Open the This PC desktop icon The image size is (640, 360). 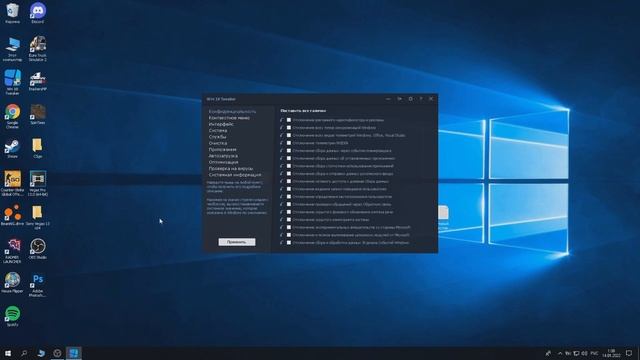point(12,49)
